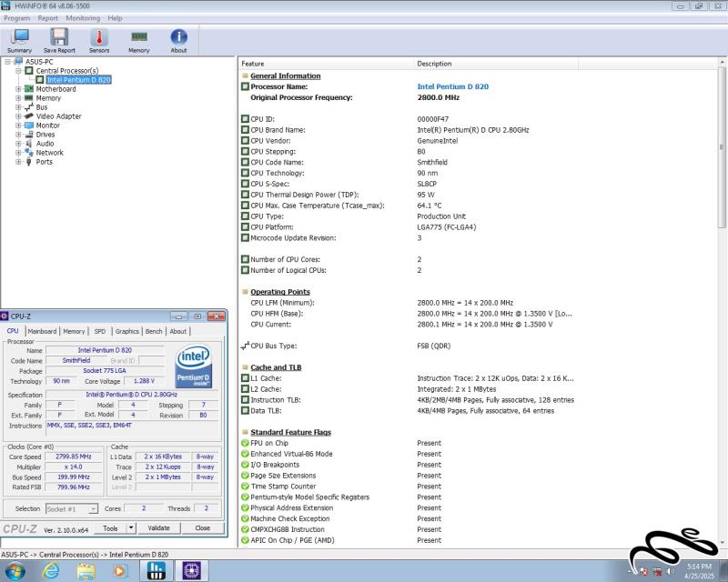Open Windows Explorer from taskbar

(86, 570)
